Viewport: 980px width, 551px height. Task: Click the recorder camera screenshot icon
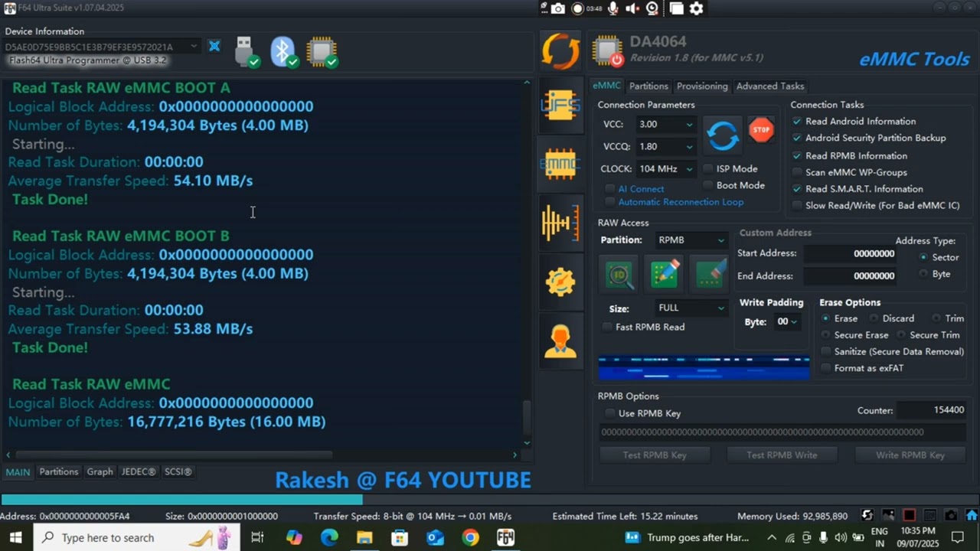558,8
